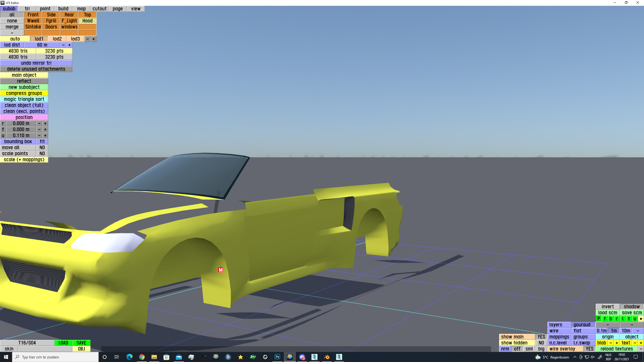Switch to the map tab

click(81, 9)
